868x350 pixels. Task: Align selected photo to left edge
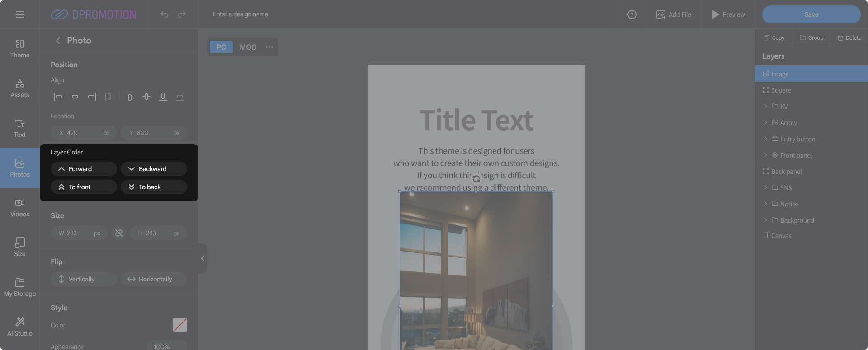[x=58, y=97]
